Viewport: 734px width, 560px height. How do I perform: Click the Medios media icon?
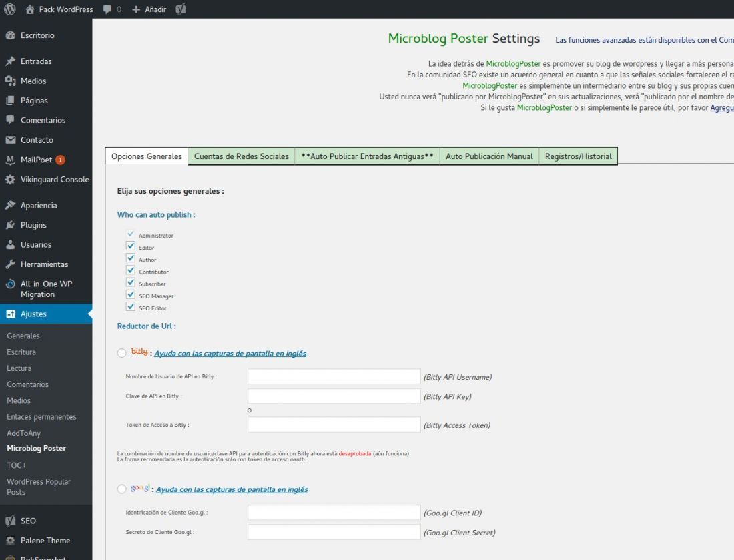[x=10, y=81]
